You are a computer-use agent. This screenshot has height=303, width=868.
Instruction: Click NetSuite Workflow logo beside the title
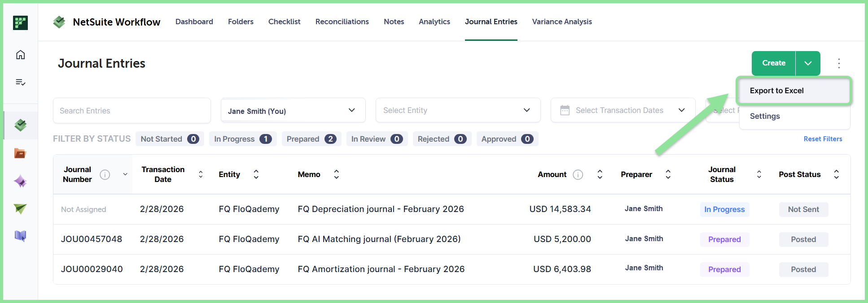[59, 22]
